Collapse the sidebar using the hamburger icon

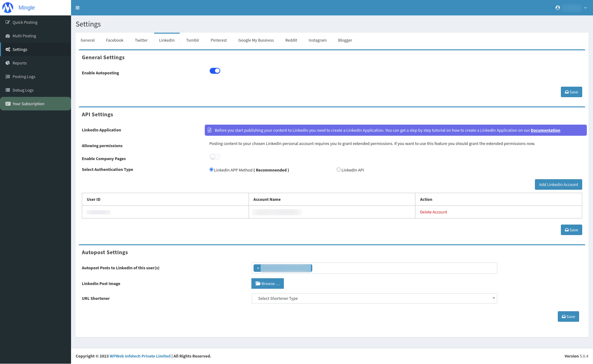tap(78, 7)
